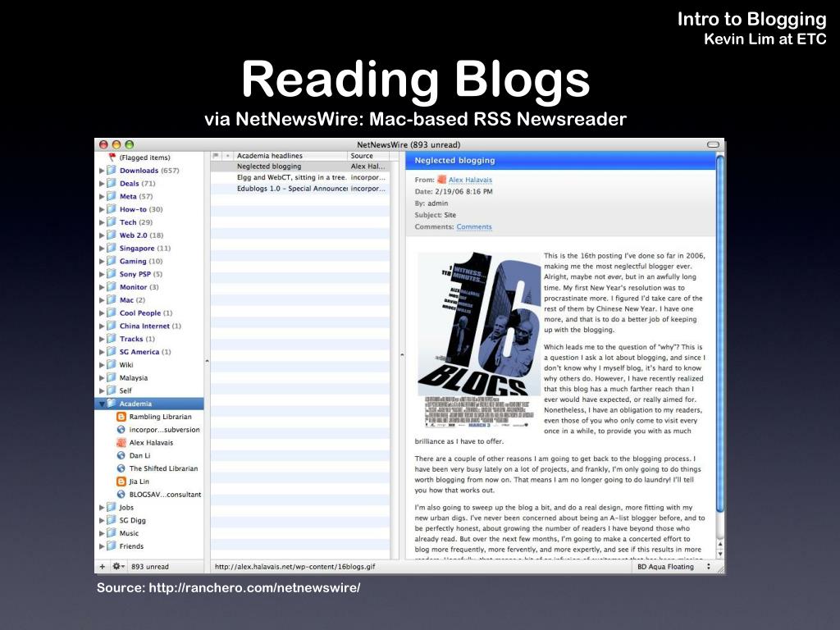Open the gear action menu
Screen dimensions: 840x630
point(118,566)
